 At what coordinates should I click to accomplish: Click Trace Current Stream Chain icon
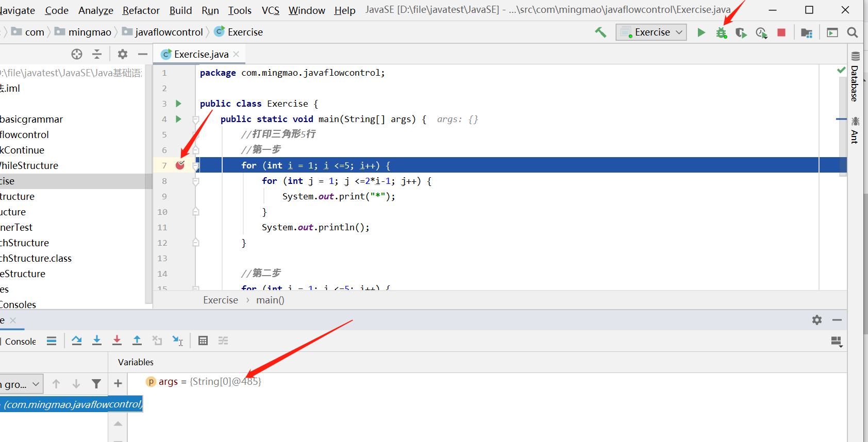pos(223,341)
